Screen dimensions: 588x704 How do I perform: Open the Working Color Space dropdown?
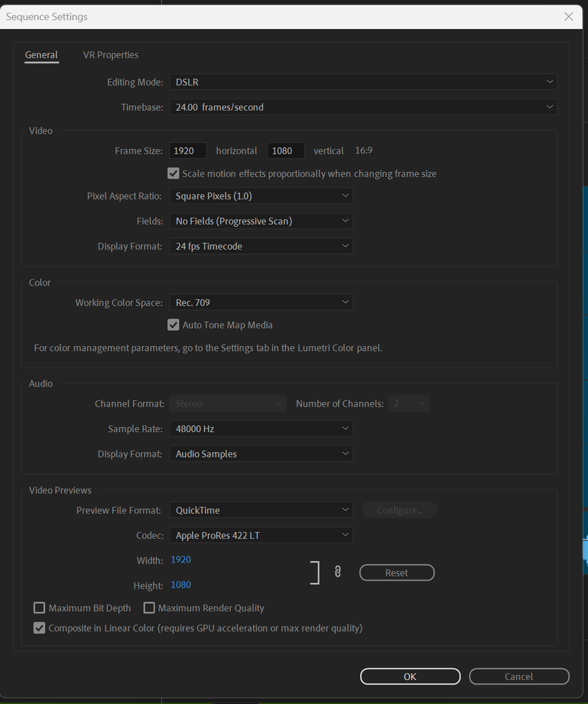click(261, 302)
